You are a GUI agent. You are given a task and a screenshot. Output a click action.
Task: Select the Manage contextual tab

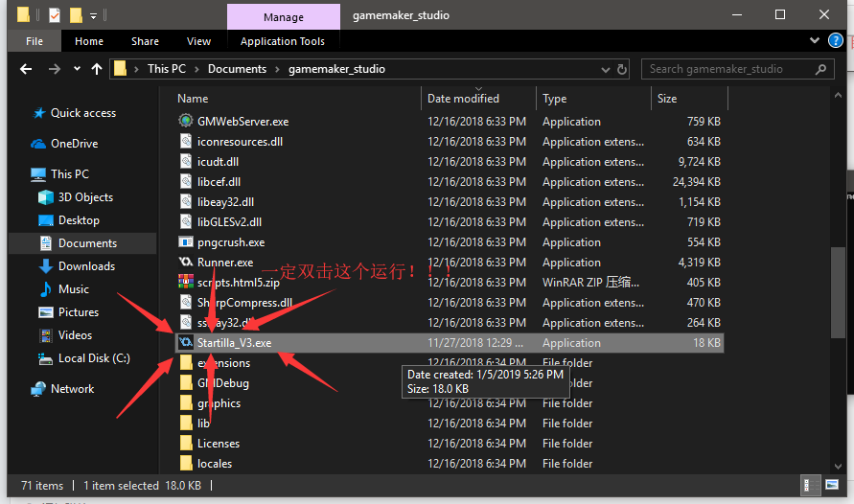click(283, 17)
